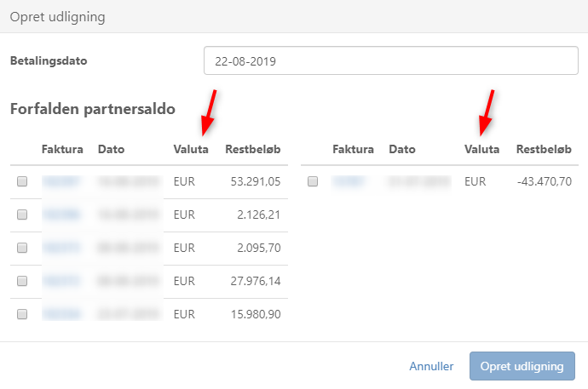Click the right table's Restbeløb column header
588x389 pixels.
point(544,149)
